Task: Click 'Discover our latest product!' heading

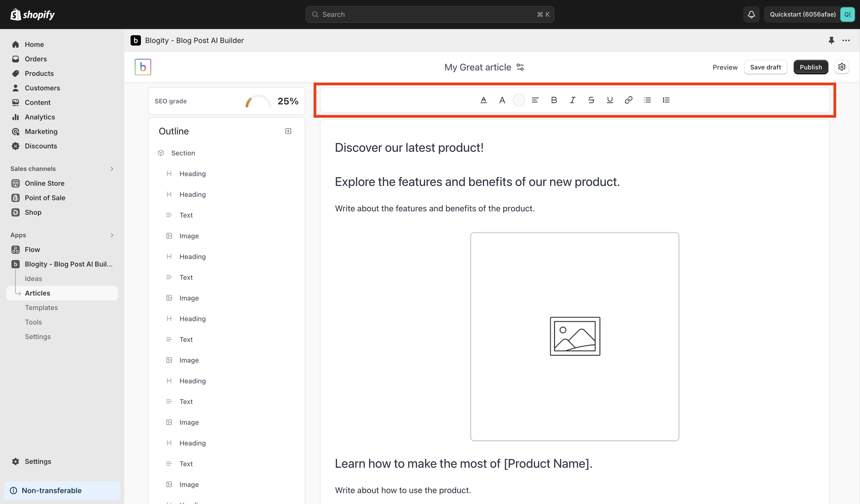Action: click(409, 147)
